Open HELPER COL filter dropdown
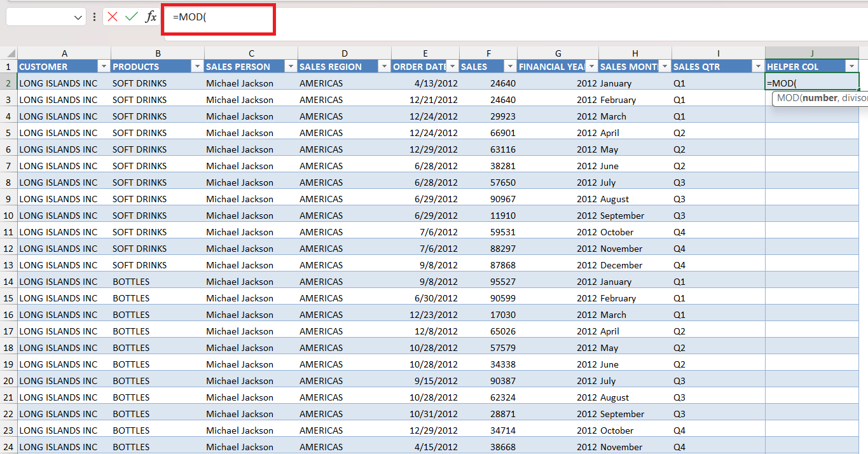Screen dimensions: 868x454 click(x=851, y=67)
